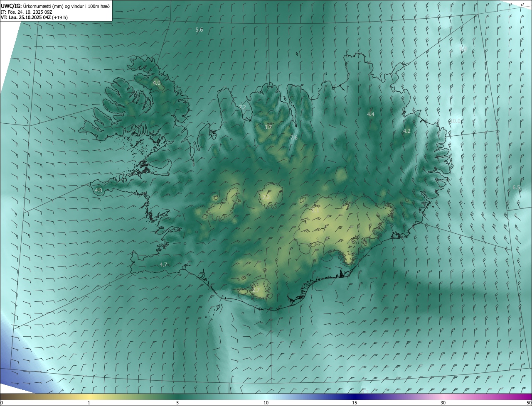
Task: Click the 4.2 value label in the east
Action: pyautogui.click(x=407, y=131)
